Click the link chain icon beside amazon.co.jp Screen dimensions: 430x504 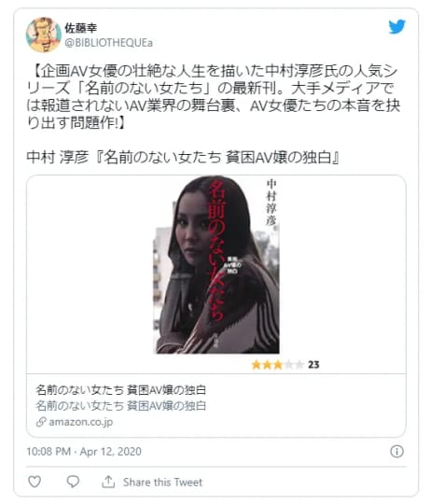41,422
